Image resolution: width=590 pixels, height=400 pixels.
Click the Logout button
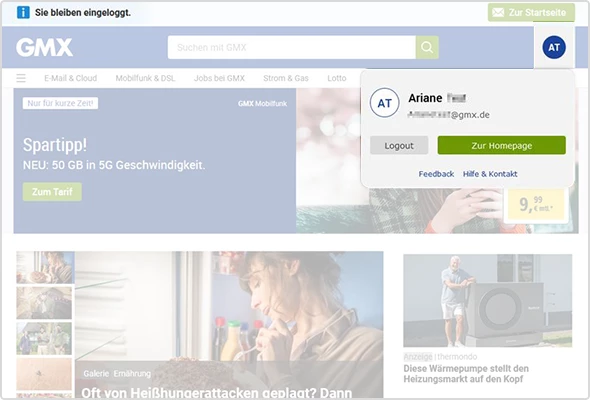(x=399, y=146)
